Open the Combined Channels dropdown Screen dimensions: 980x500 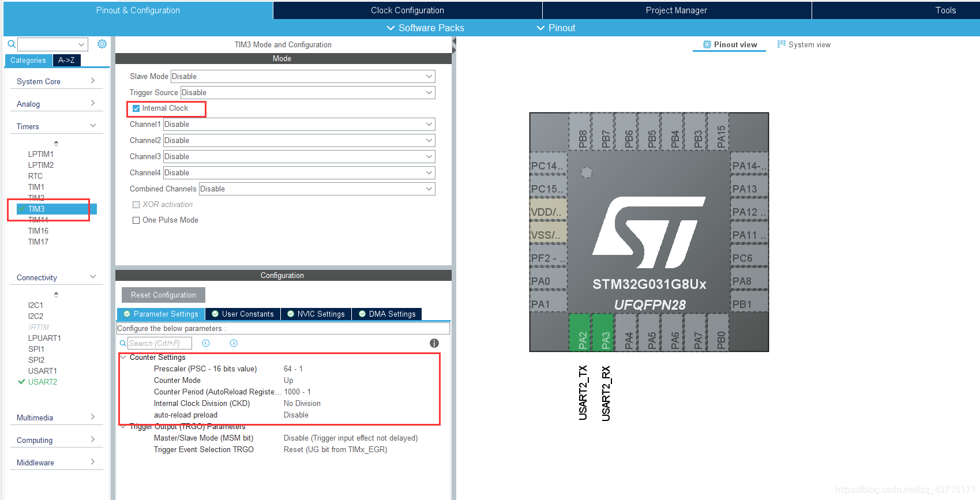pos(317,189)
